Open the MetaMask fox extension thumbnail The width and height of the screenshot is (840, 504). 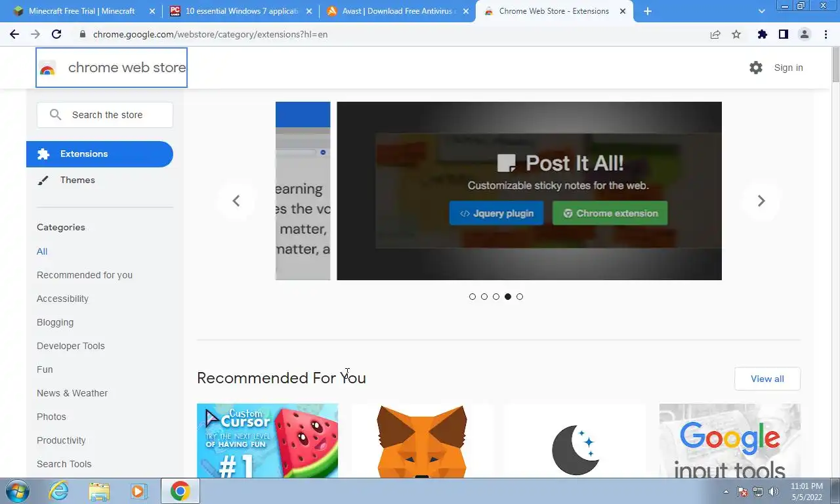click(x=422, y=440)
